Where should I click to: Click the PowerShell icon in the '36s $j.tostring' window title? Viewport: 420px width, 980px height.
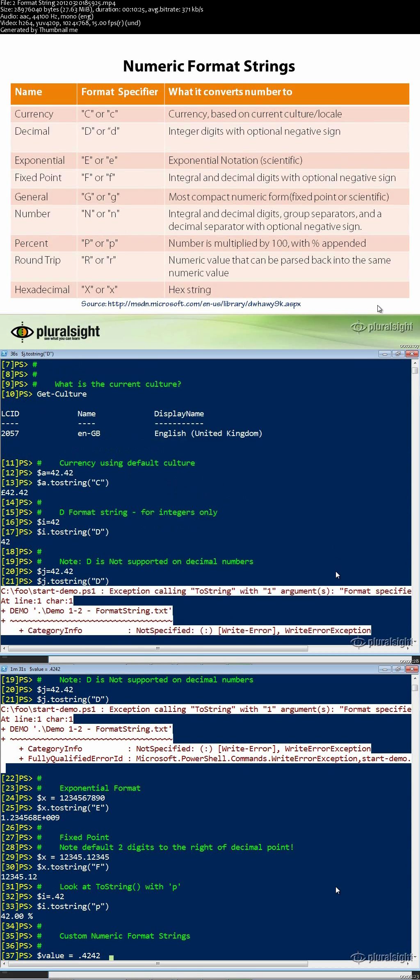pyautogui.click(x=4, y=353)
